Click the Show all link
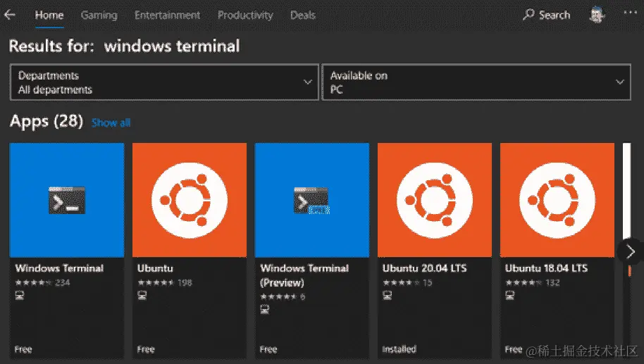Screen dimensions: 644x364 [111, 123]
